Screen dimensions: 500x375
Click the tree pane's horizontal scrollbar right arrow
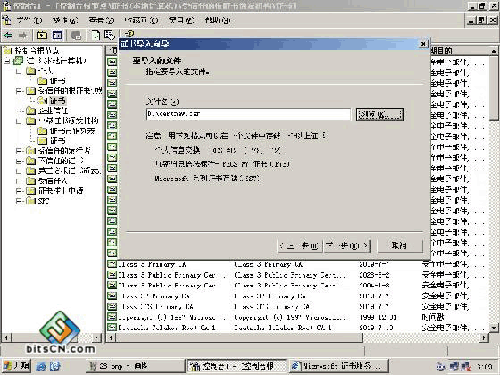(x=97, y=338)
